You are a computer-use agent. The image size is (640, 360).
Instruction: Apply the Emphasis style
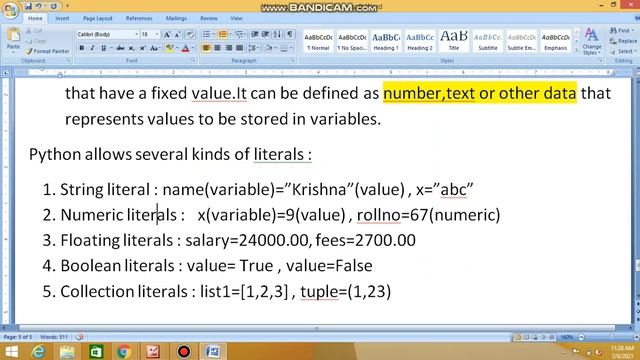(556, 41)
